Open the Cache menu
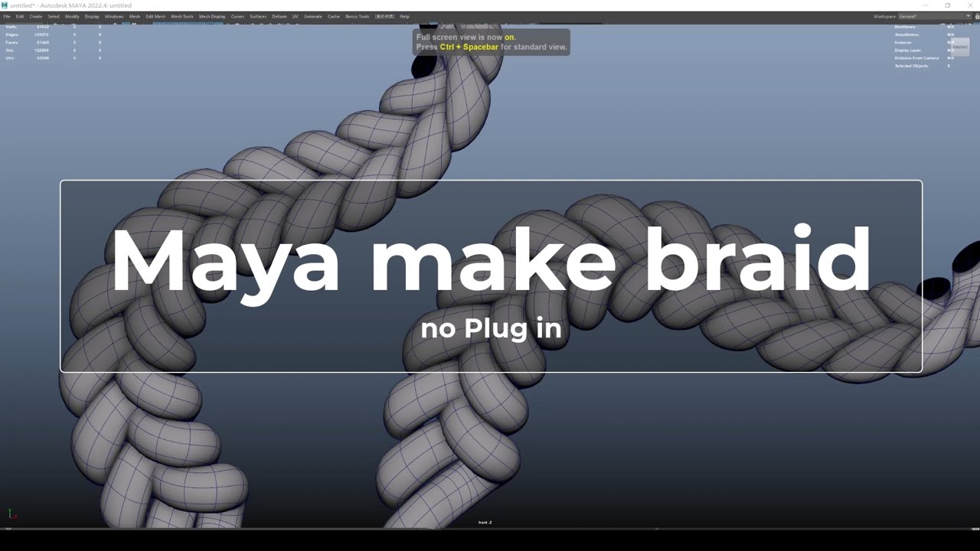Viewport: 980px width, 551px height. click(334, 16)
